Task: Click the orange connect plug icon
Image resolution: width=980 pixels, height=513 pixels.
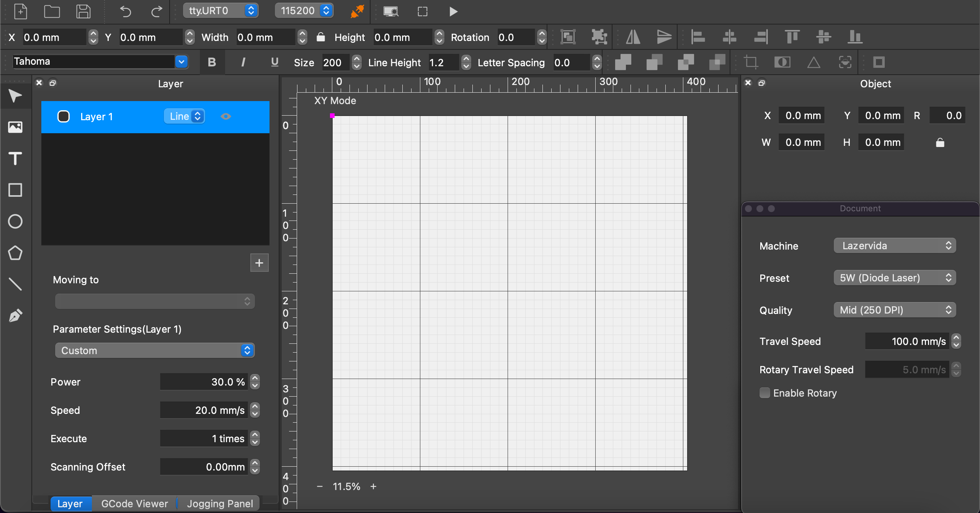Action: (x=357, y=11)
